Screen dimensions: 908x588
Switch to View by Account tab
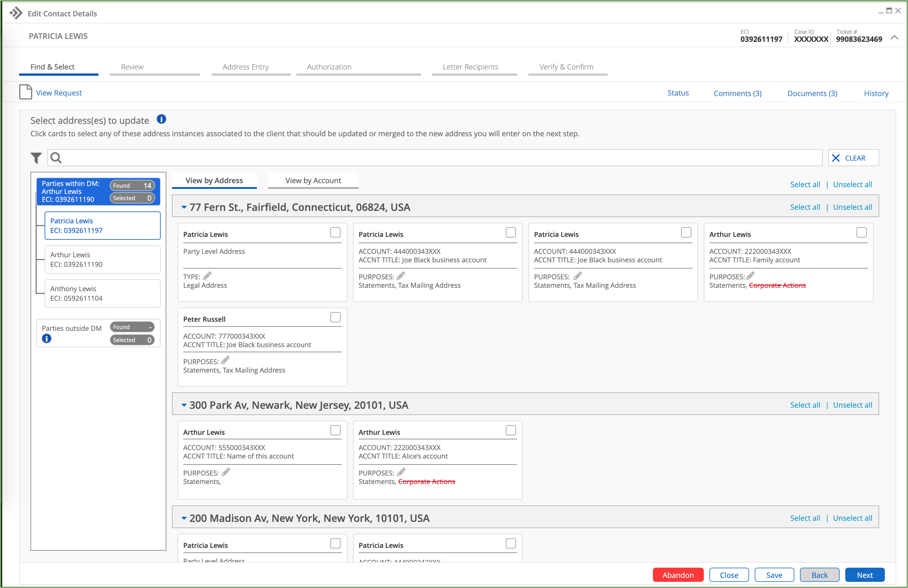point(313,180)
